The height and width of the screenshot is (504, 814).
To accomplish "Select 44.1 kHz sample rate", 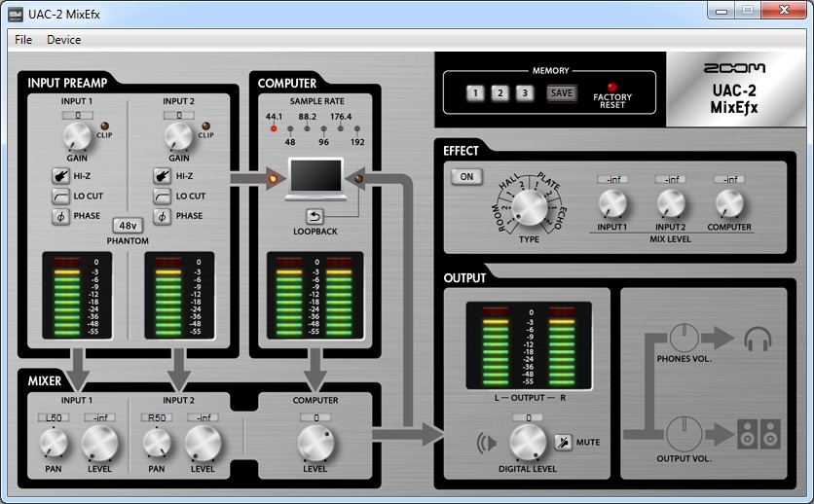I will click(x=274, y=128).
